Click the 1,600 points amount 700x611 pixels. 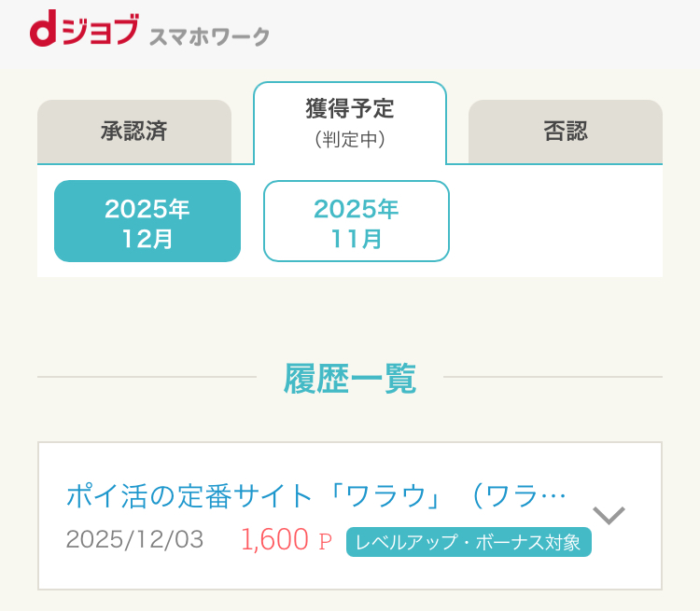[x=274, y=541]
